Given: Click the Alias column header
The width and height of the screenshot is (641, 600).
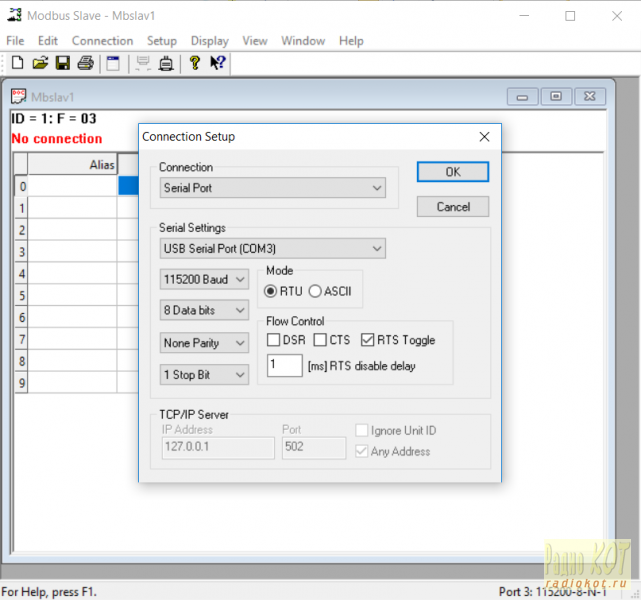Looking at the screenshot, I should (72, 164).
